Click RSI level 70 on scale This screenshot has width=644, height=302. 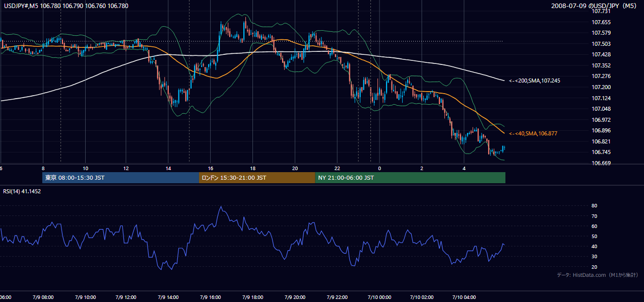pos(595,216)
